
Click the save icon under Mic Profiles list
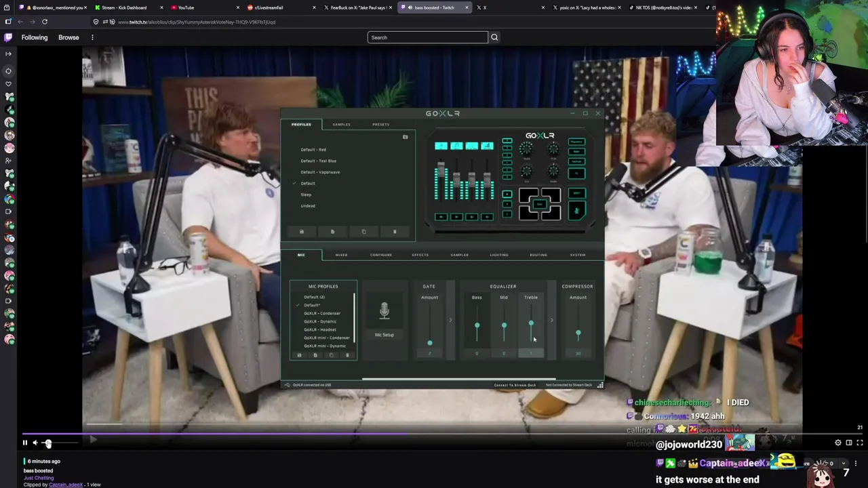299,355
